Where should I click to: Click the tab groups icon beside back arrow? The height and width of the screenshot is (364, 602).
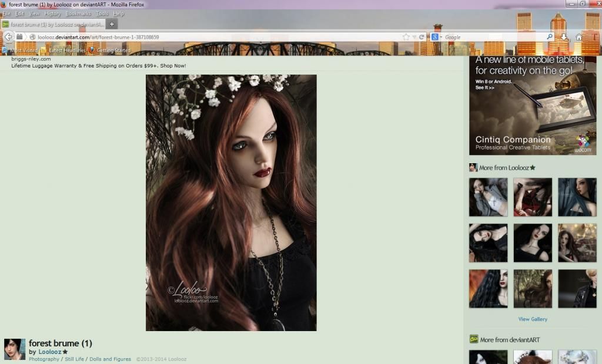19,37
